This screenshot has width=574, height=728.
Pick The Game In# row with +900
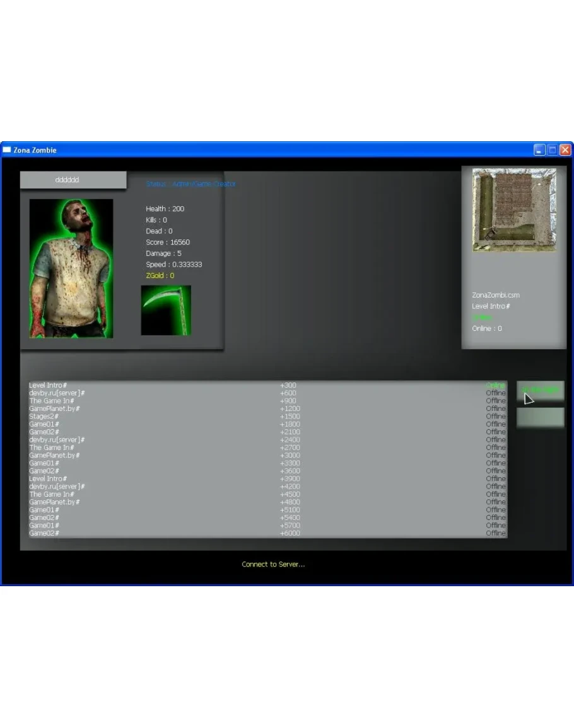51,401
